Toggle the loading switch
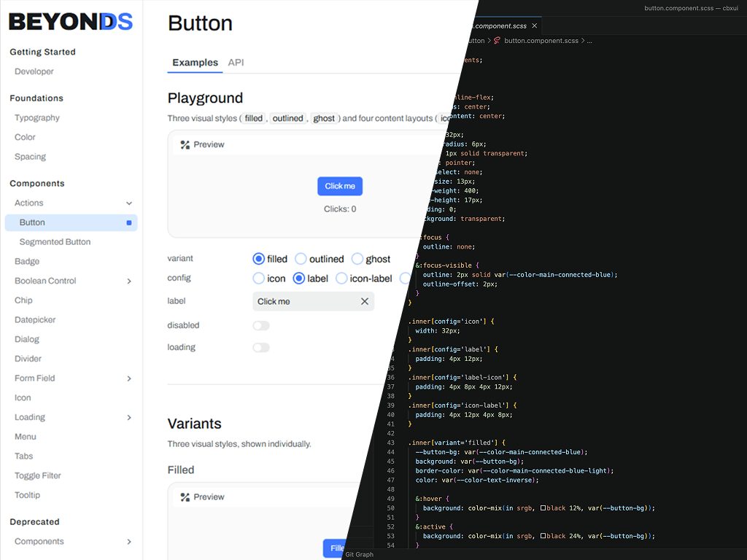747x560 pixels. [x=261, y=348]
